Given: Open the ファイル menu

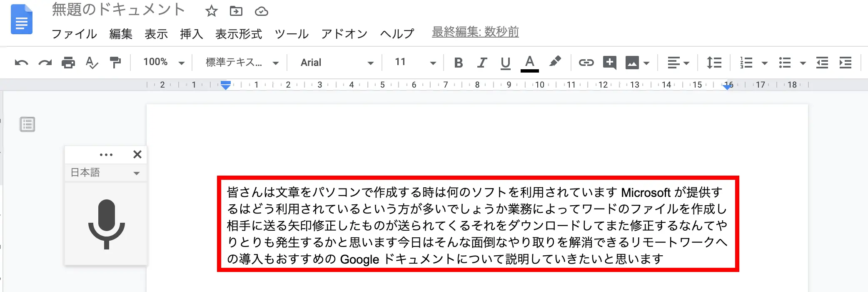Looking at the screenshot, I should (74, 34).
